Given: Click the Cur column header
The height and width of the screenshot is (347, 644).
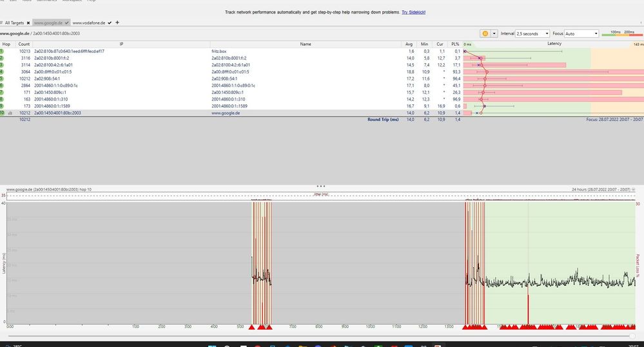Looking at the screenshot, I should [x=440, y=44].
